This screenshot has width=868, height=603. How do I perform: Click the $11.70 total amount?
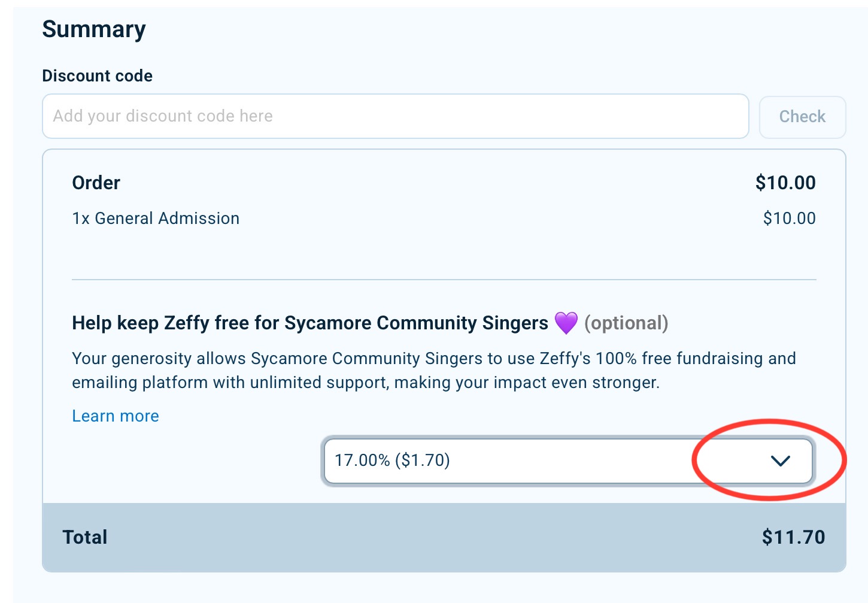(x=793, y=537)
